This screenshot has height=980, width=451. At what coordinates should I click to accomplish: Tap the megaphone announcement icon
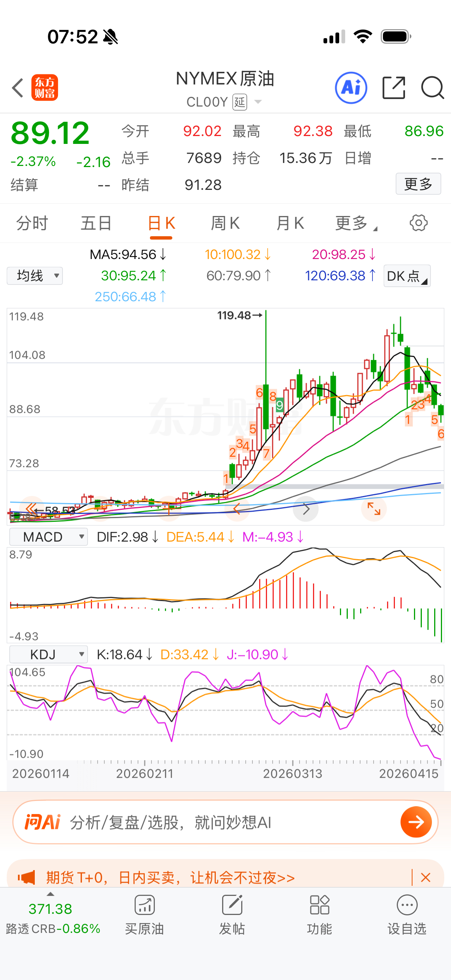(x=26, y=878)
